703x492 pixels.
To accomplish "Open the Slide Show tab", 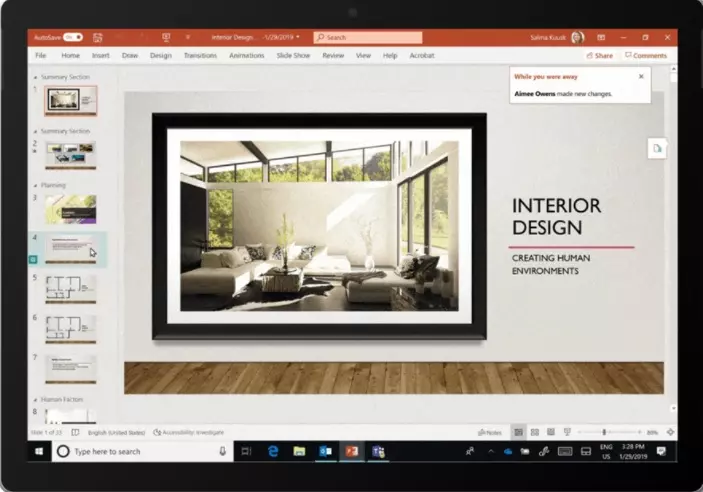I will [x=293, y=55].
